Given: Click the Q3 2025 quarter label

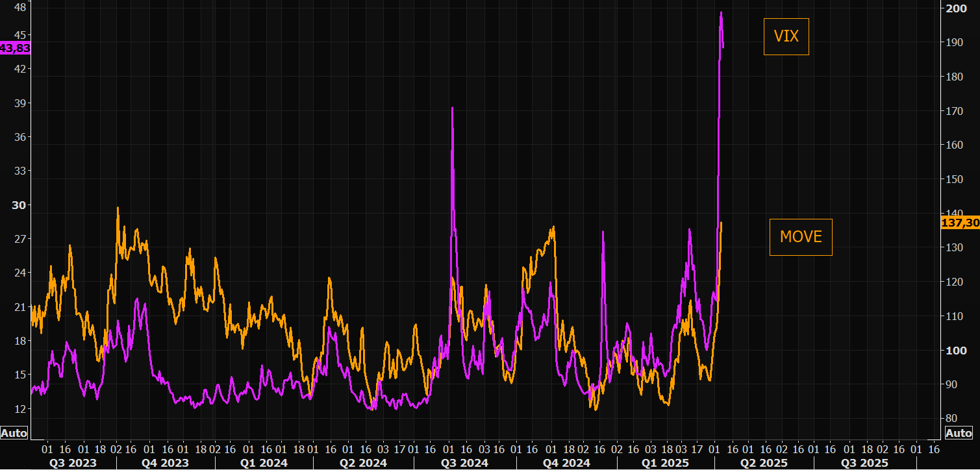Looking at the screenshot, I should [864, 463].
